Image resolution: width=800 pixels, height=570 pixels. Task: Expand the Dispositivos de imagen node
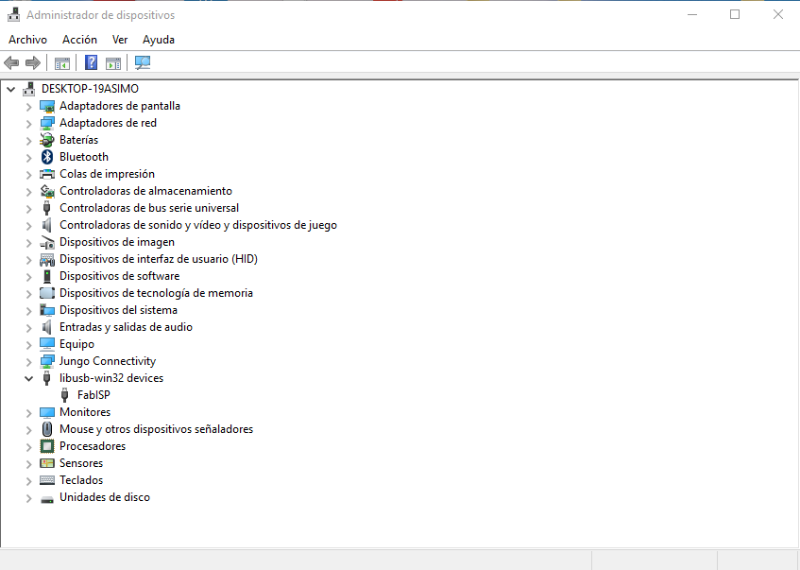[29, 243]
